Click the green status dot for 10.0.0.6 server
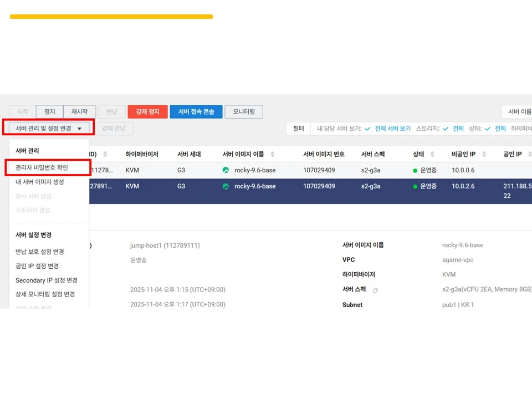Screen dimensions: 532x399 pyautogui.click(x=415, y=170)
